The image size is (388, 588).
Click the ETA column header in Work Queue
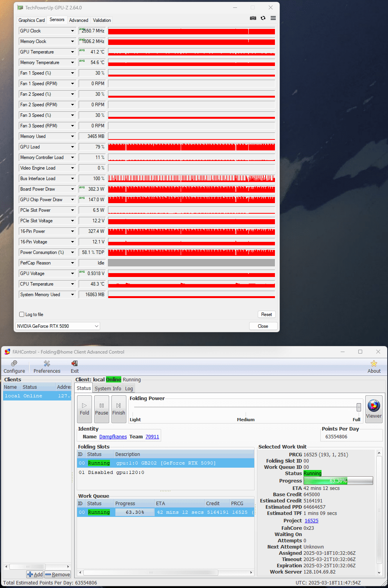180,504
